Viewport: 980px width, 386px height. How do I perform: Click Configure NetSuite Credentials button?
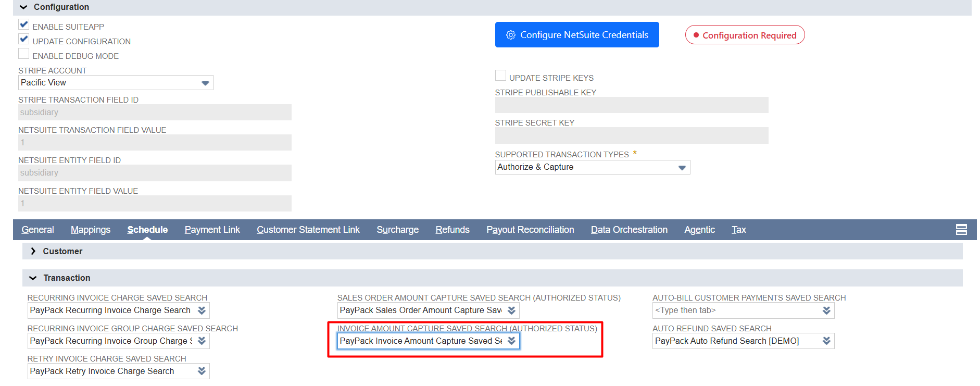tap(577, 35)
